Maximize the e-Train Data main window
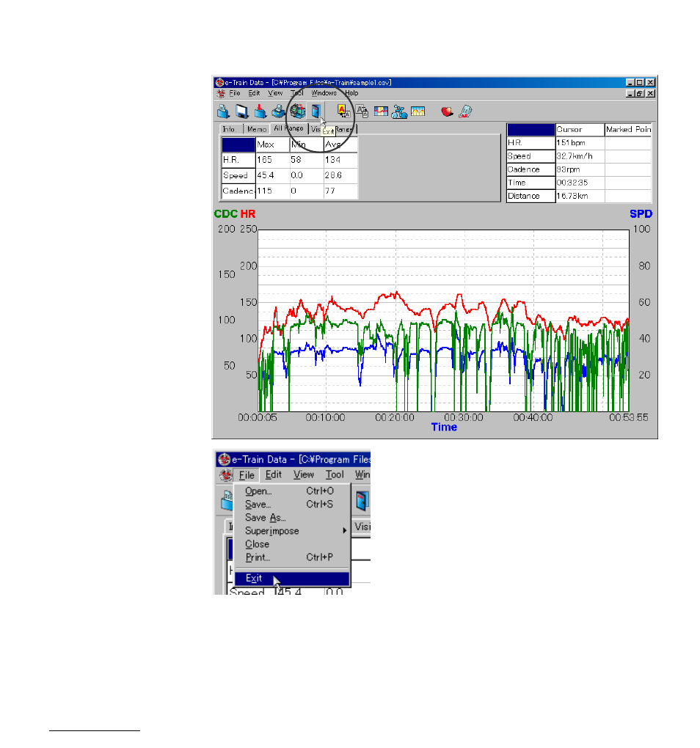Image resolution: width=700 pixels, height=748 pixels. tap(639, 83)
